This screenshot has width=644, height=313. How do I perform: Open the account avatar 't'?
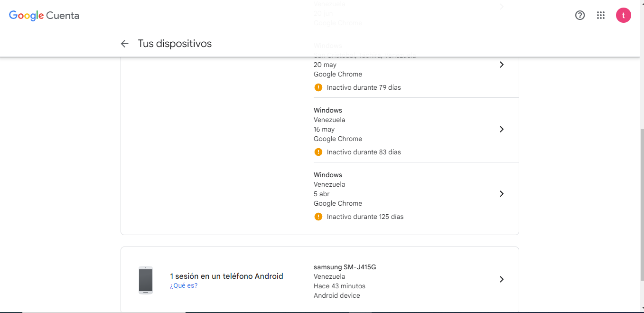pyautogui.click(x=624, y=15)
